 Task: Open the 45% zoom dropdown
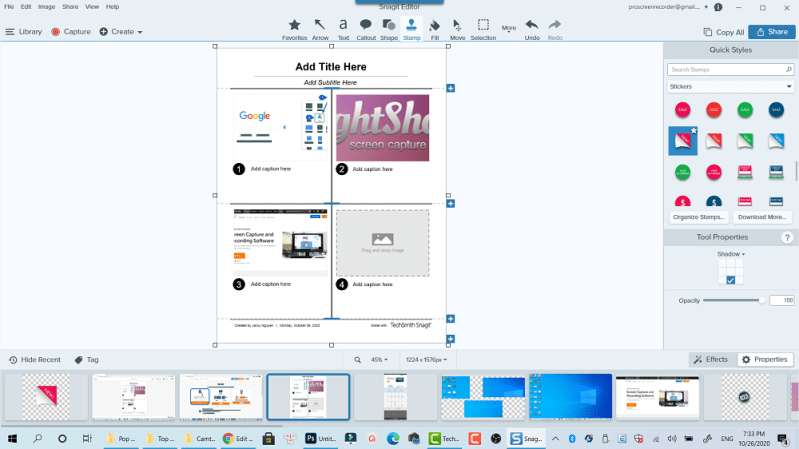coord(379,359)
